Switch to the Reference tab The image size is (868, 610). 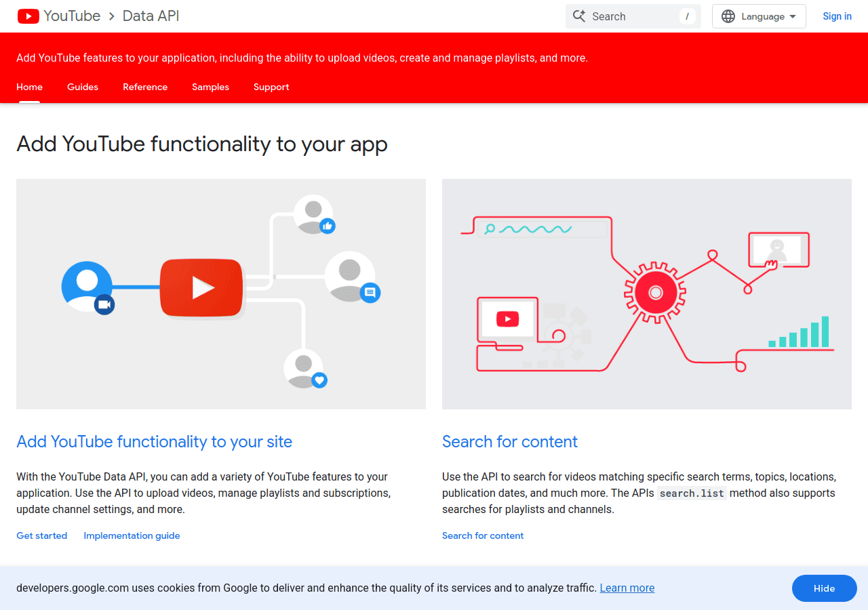(145, 87)
